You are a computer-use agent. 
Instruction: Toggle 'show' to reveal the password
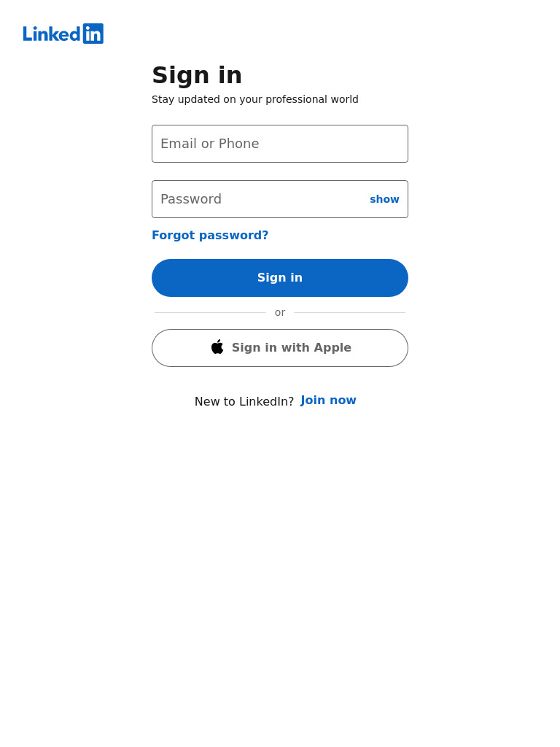[384, 199]
